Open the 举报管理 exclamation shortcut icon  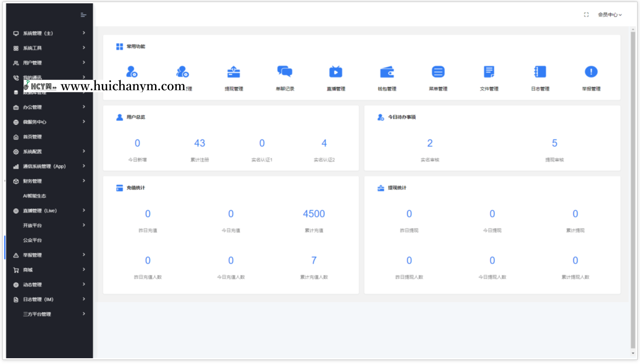[591, 72]
